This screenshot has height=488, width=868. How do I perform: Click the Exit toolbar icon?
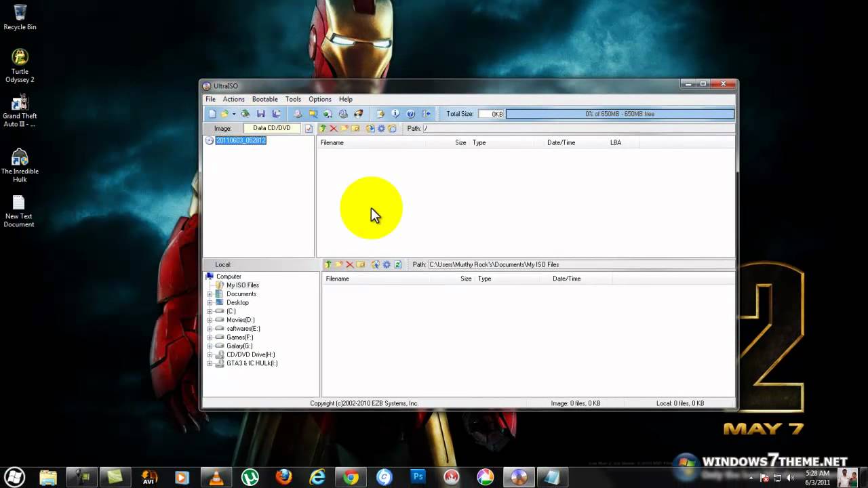pos(427,114)
